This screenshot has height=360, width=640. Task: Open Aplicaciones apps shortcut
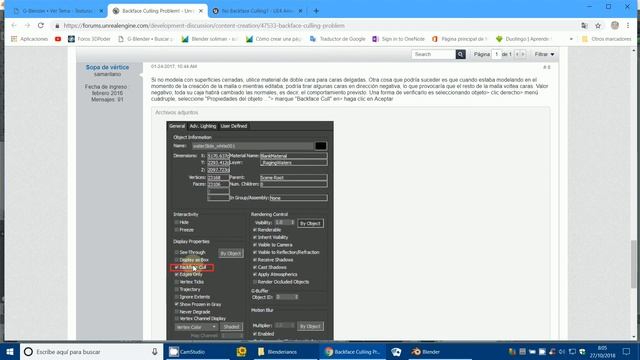(29, 39)
